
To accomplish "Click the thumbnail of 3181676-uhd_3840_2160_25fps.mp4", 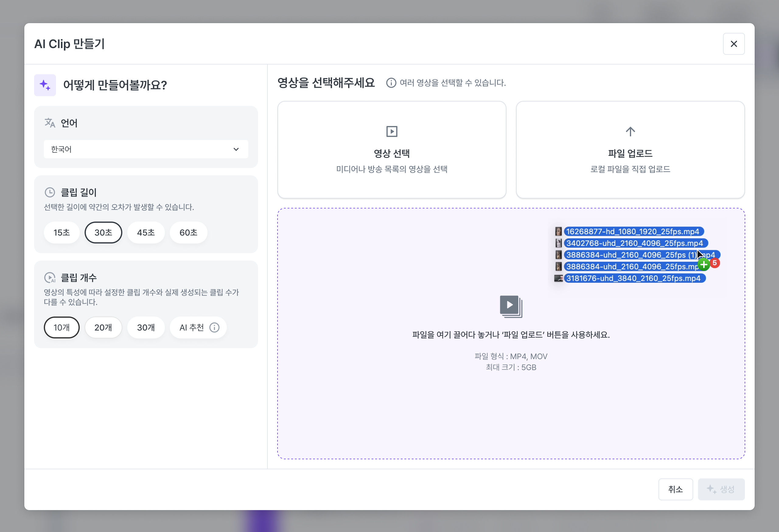I will tap(558, 278).
